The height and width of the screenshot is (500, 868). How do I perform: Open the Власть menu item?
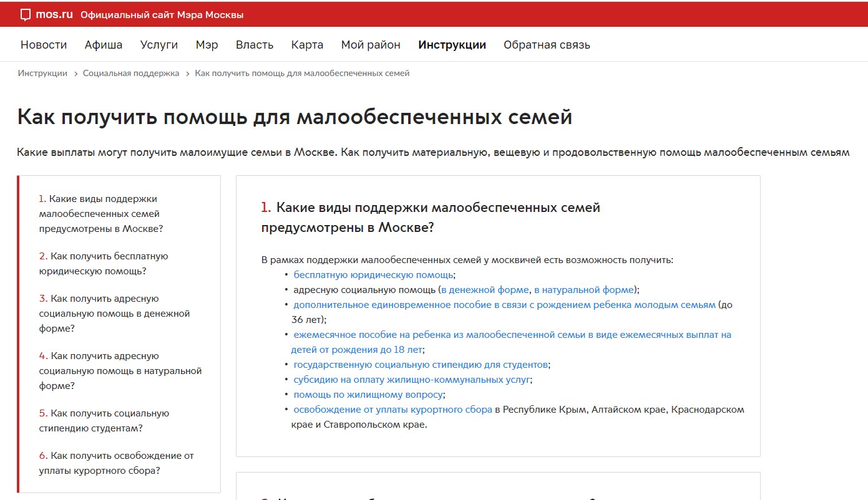pyautogui.click(x=255, y=45)
